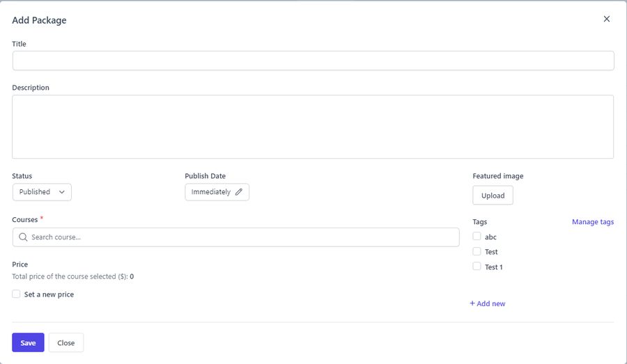Viewport: 627px width, 364px height.
Task: Enable the Test 1 tag checkbox
Action: (477, 267)
